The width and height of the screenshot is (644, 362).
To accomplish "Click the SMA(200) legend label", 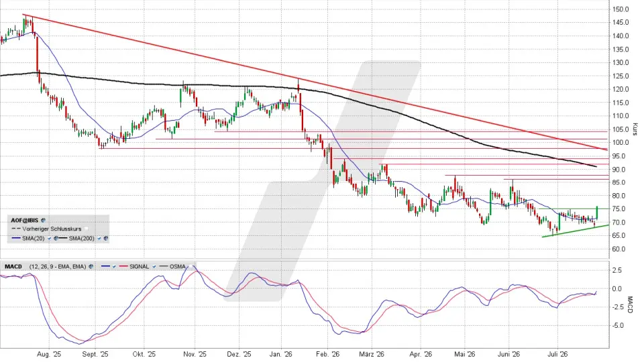I will pos(81,239).
